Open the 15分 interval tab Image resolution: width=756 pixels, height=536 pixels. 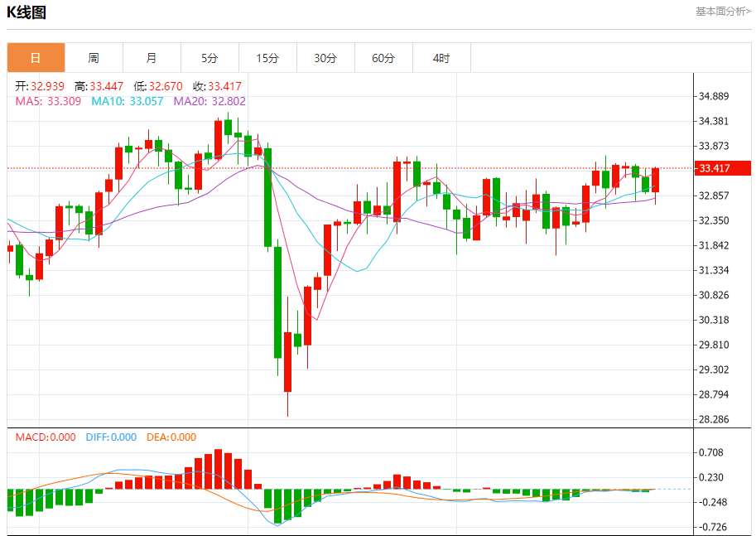coord(267,58)
